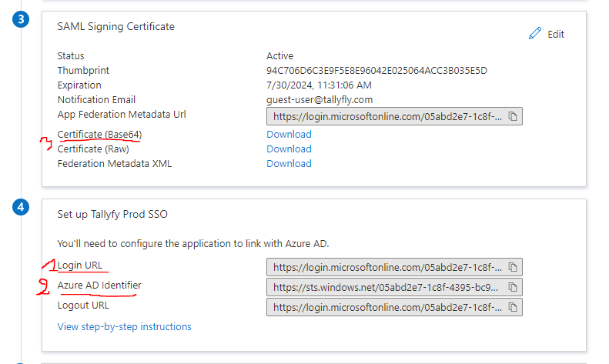Download the Certificate (Base64)

[x=289, y=134]
